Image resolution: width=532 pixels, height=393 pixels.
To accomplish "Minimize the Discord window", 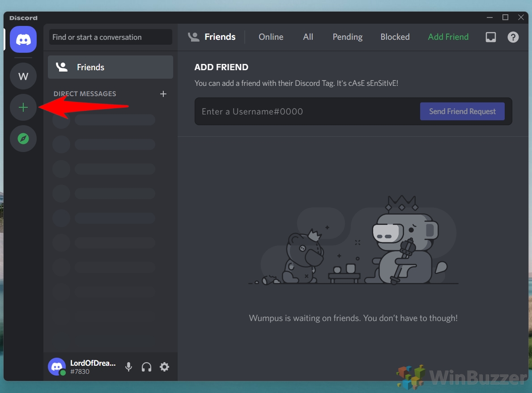I will click(x=489, y=17).
